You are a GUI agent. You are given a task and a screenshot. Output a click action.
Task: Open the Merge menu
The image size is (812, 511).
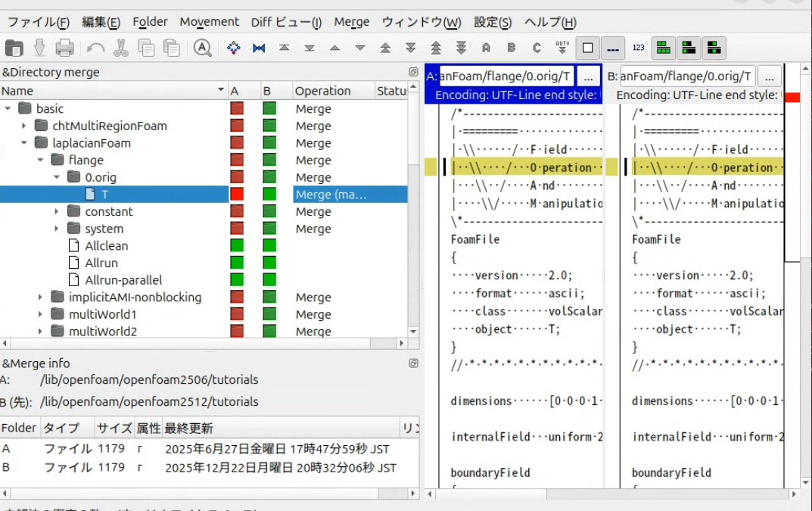coord(351,22)
